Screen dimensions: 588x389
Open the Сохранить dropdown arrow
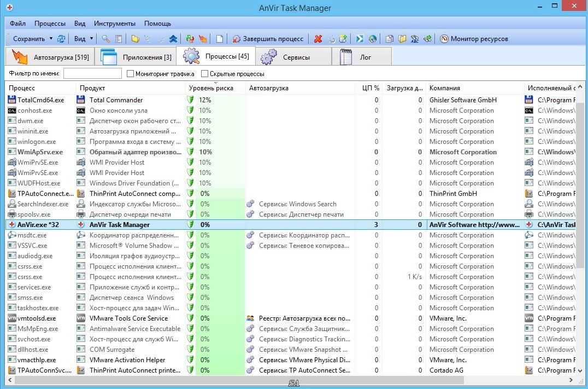[51, 39]
